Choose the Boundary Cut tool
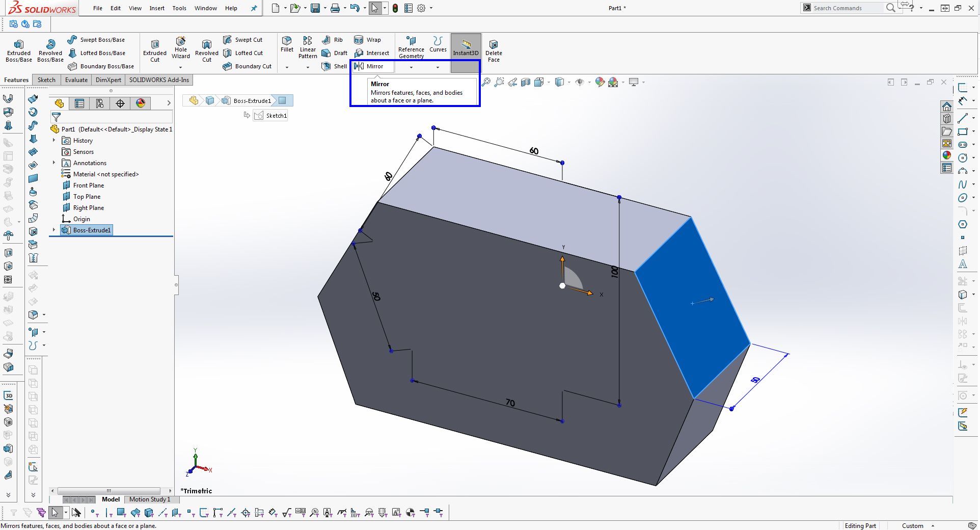 pyautogui.click(x=248, y=66)
